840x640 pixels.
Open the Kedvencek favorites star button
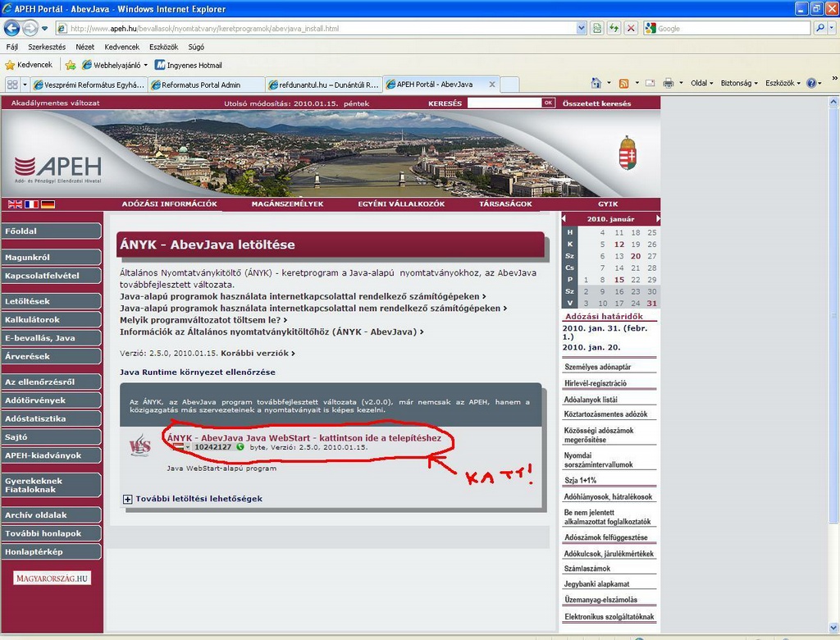click(29, 65)
